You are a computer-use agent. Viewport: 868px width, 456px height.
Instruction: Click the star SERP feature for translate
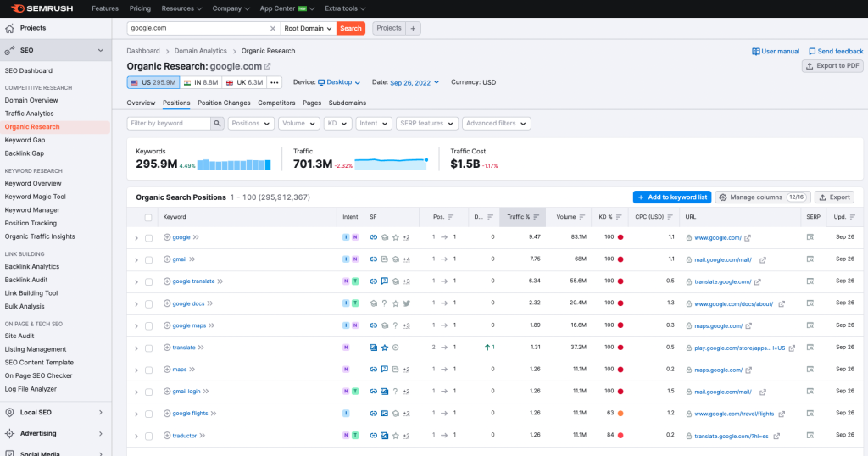pyautogui.click(x=384, y=348)
